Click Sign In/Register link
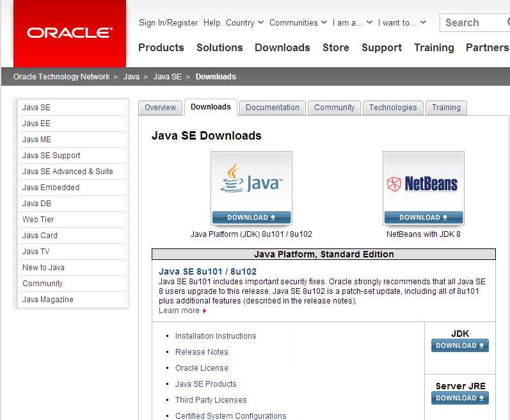 [168, 23]
